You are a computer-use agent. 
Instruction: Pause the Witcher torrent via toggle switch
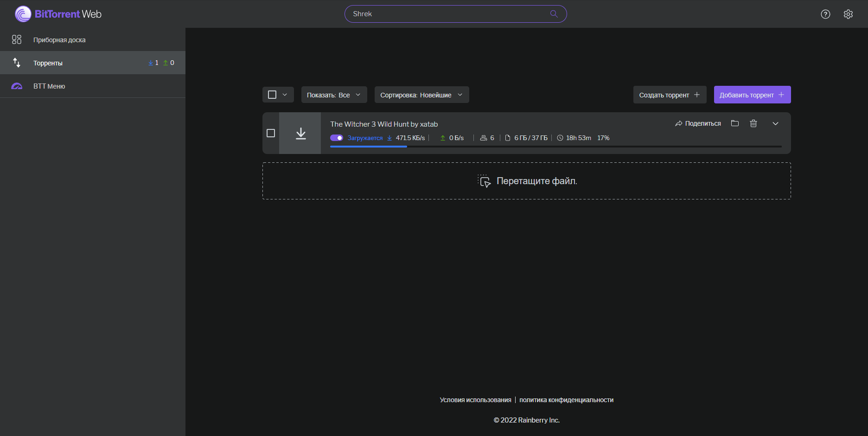point(337,138)
